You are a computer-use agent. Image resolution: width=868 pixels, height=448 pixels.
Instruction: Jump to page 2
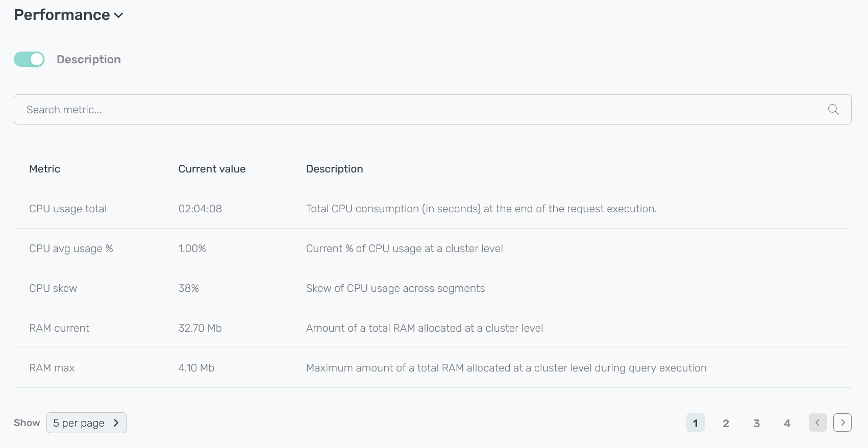click(726, 423)
